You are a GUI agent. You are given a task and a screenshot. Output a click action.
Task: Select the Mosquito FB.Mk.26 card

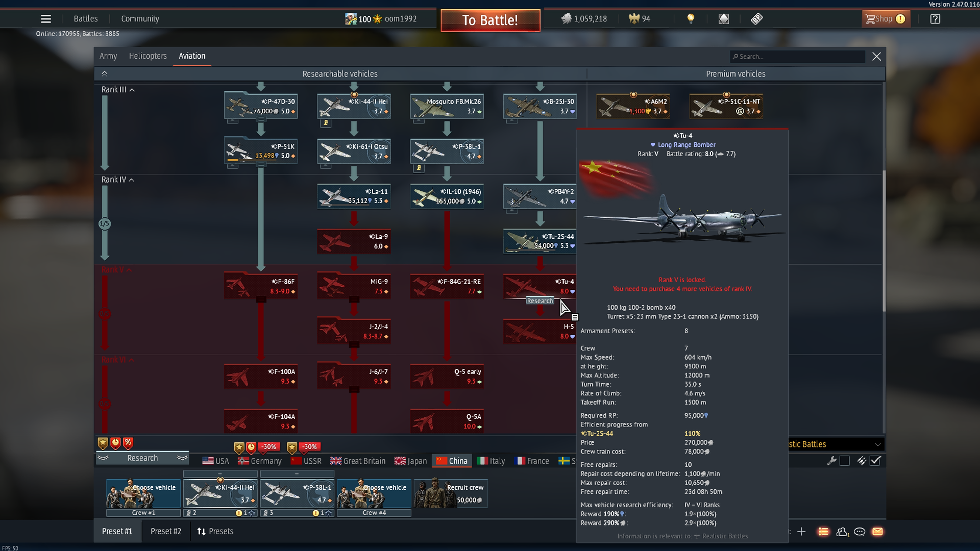(447, 106)
